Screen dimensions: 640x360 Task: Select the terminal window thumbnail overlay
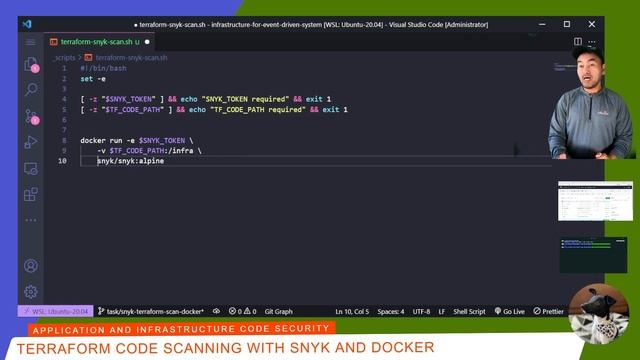pos(593,256)
